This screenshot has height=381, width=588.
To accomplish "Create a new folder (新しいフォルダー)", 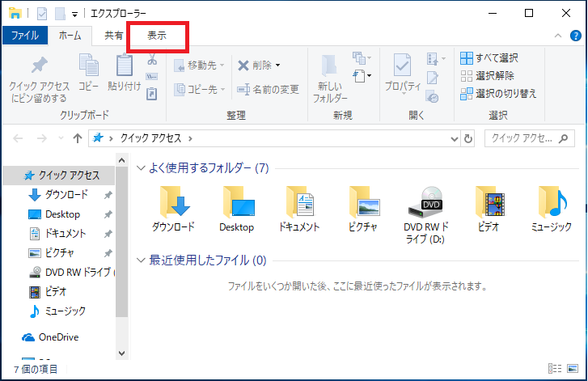I will tap(330, 78).
